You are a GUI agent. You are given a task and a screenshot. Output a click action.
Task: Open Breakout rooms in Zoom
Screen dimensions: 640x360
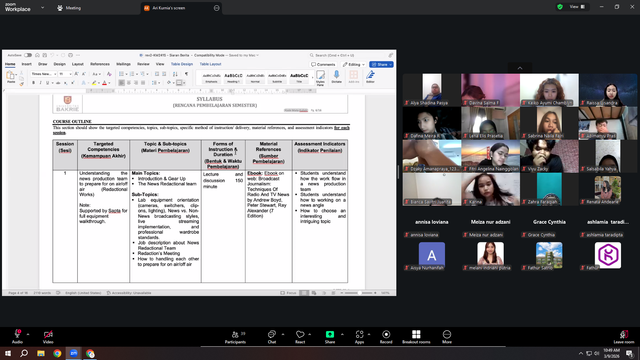[x=416, y=337]
